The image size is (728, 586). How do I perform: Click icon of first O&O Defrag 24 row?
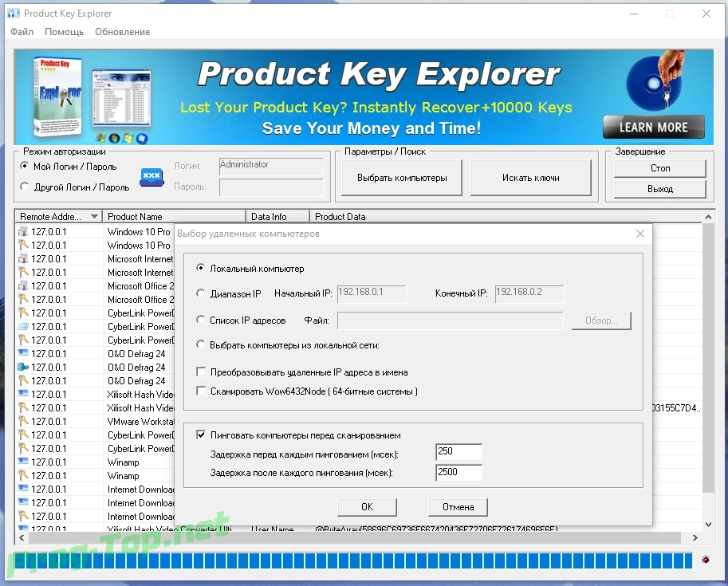23,353
